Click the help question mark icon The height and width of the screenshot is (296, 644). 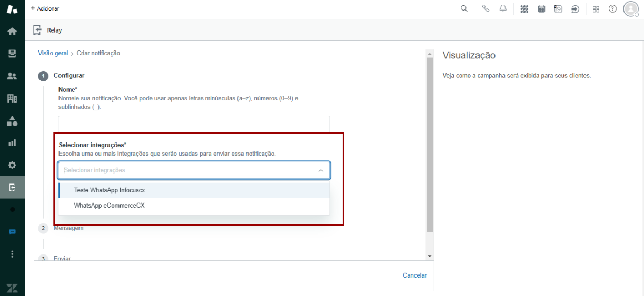[612, 9]
